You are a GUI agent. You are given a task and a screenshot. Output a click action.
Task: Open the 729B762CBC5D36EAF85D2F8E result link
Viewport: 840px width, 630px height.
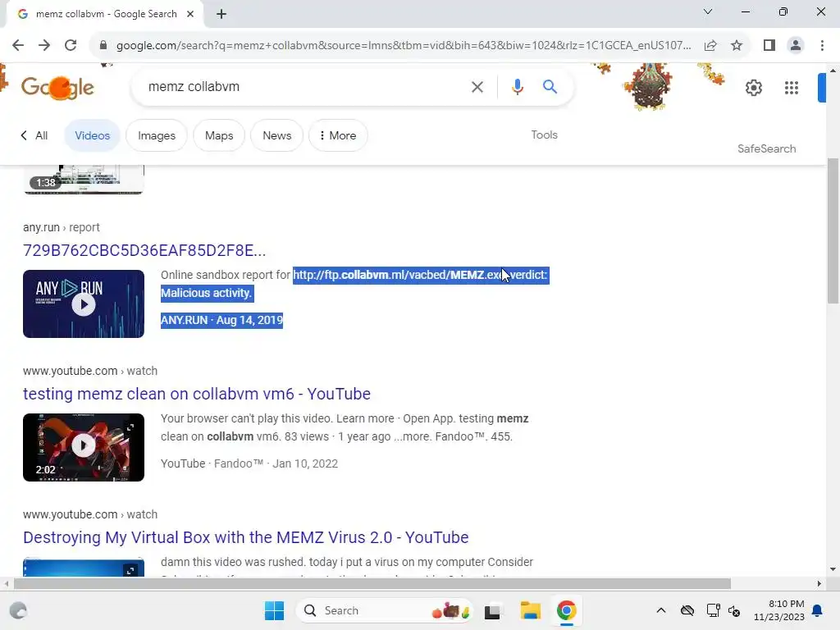click(144, 250)
